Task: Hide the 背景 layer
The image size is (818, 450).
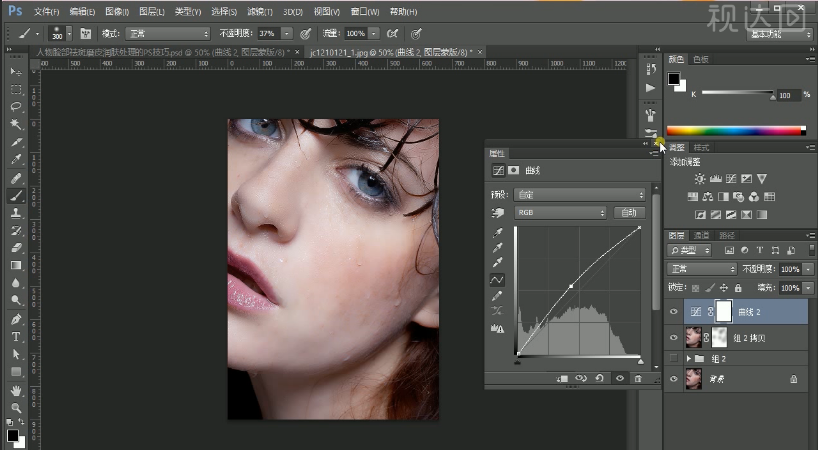Action: click(x=673, y=379)
